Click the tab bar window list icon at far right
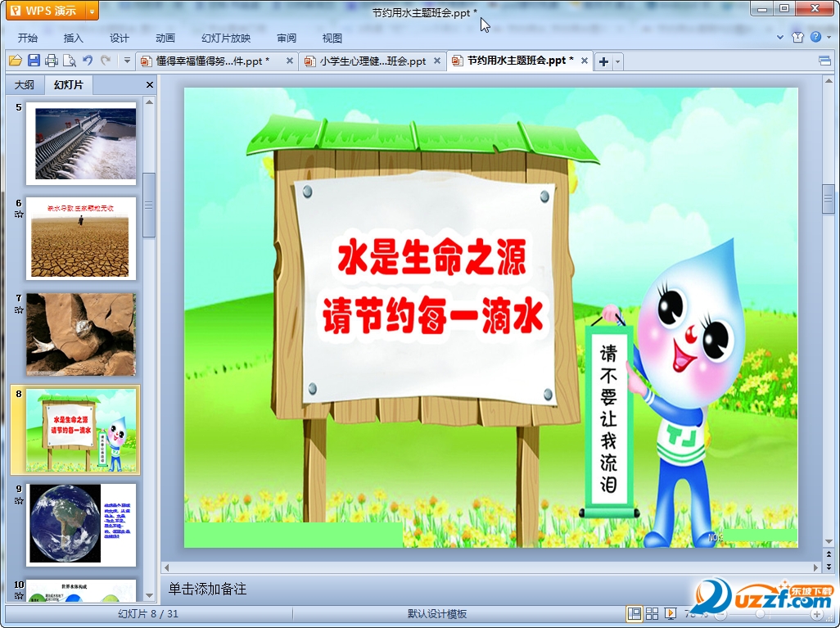The image size is (840, 628). (x=825, y=61)
